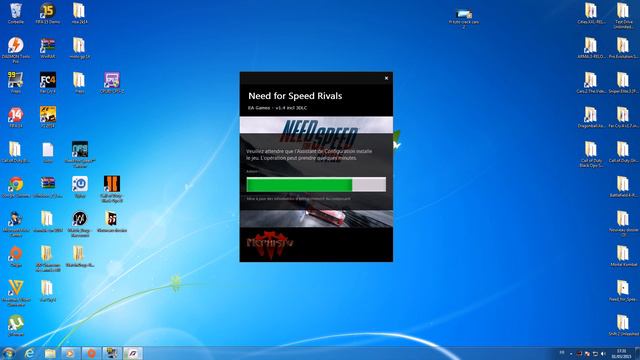Open the Test Drive Unlimited folder
The width and height of the screenshot is (640, 360).
coord(623,16)
